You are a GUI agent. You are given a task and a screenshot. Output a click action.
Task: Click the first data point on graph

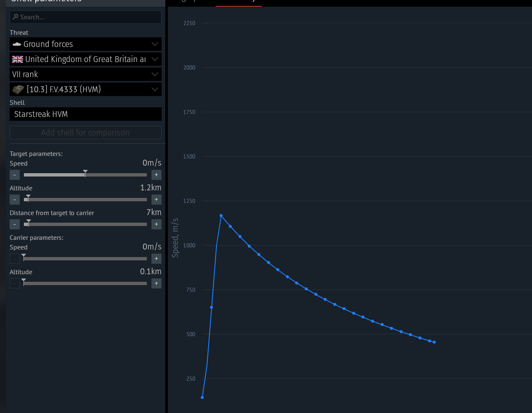point(202,397)
